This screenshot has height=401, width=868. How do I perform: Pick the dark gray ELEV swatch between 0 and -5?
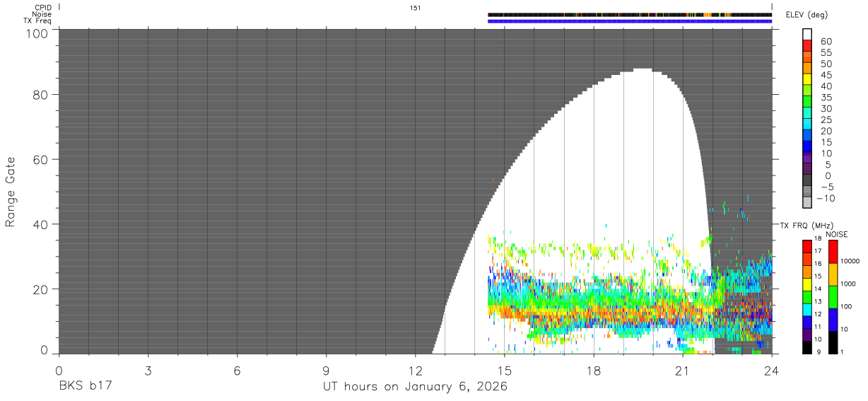(x=807, y=181)
